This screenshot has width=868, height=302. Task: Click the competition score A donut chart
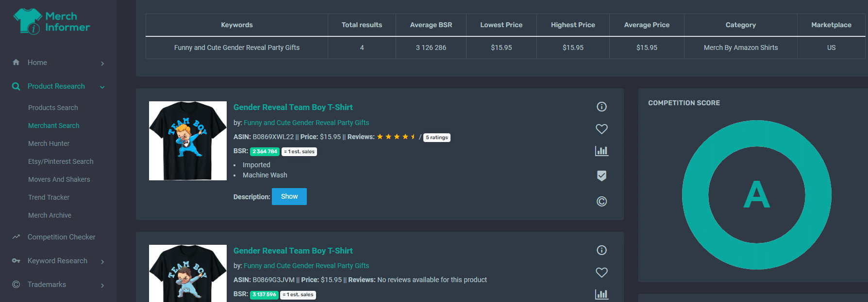757,195
